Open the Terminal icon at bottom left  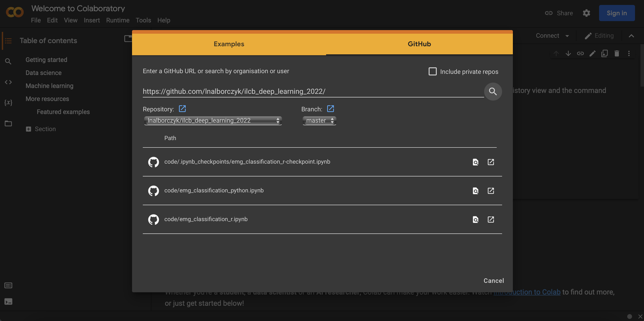tap(8, 302)
